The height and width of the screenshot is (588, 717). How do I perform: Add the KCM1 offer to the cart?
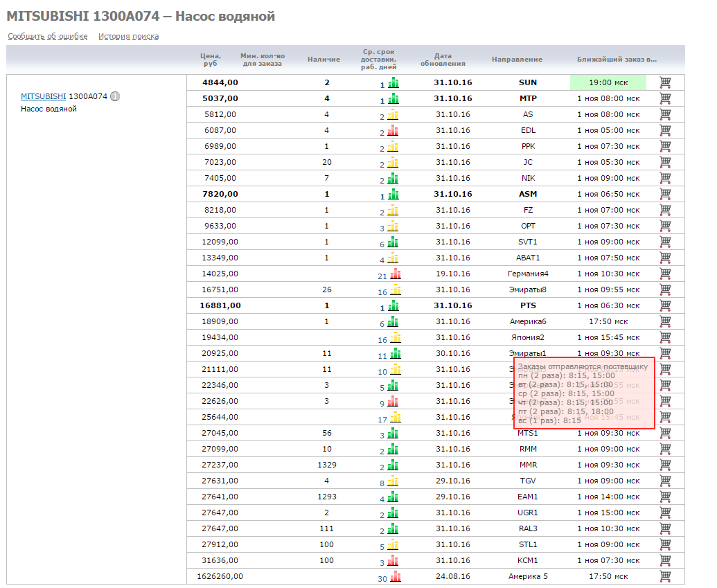click(x=666, y=560)
